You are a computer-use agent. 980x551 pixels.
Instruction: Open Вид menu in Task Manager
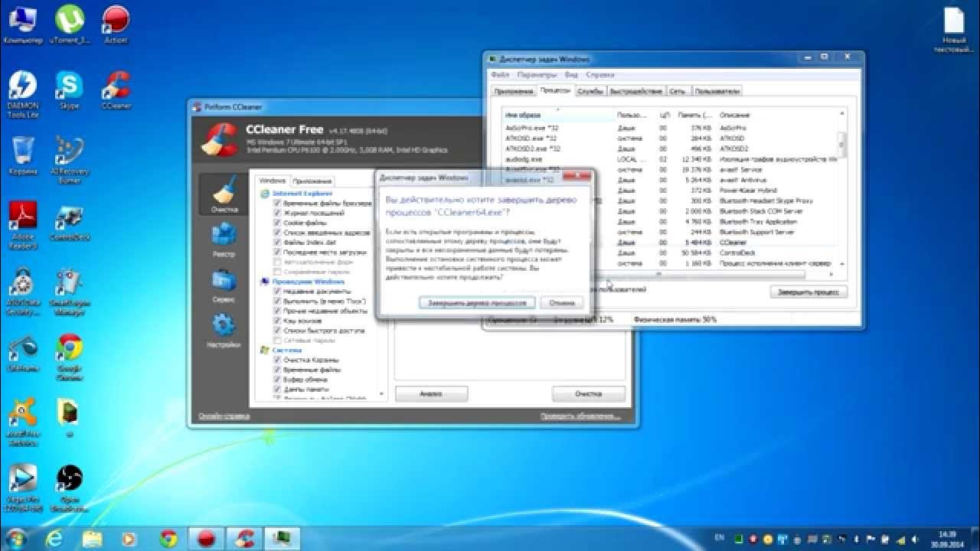pos(571,75)
